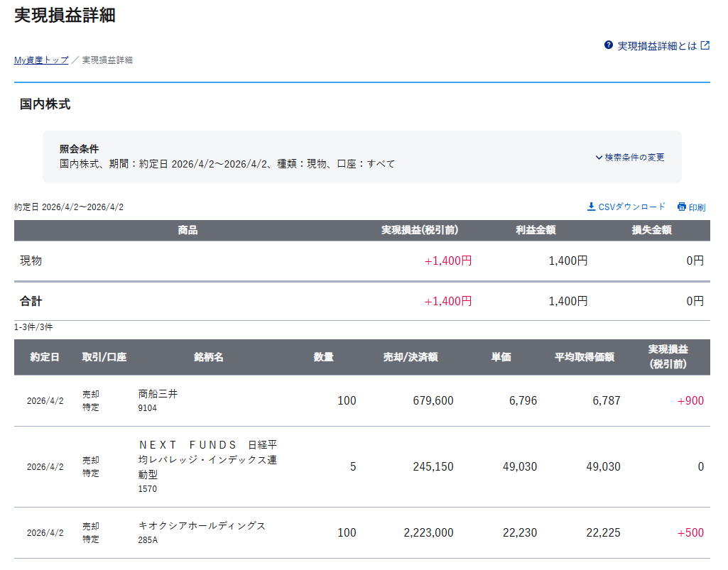Click the 合計 summary row label

[x=31, y=301]
